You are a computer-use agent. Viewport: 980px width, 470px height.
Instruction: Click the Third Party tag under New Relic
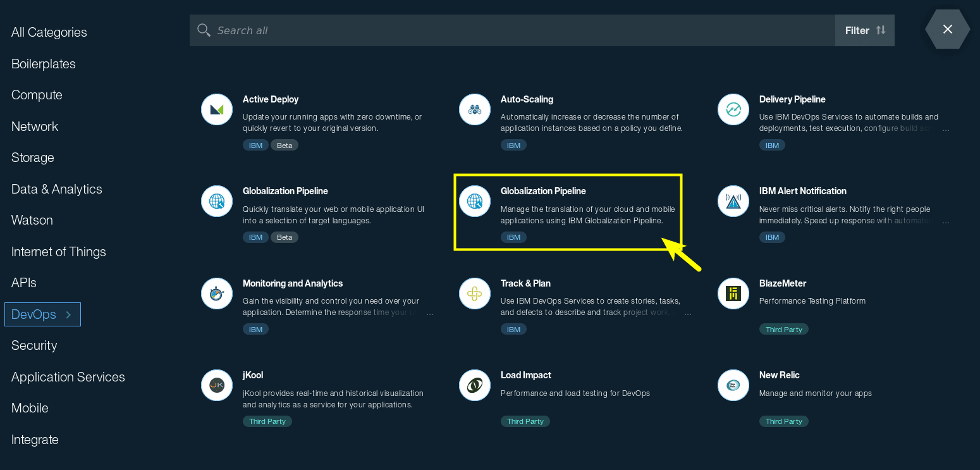point(784,421)
